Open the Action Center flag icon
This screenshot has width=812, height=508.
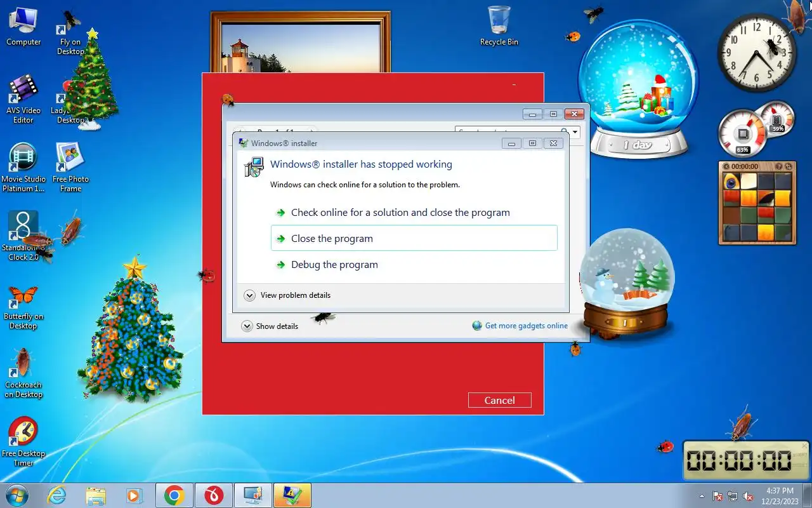point(718,496)
